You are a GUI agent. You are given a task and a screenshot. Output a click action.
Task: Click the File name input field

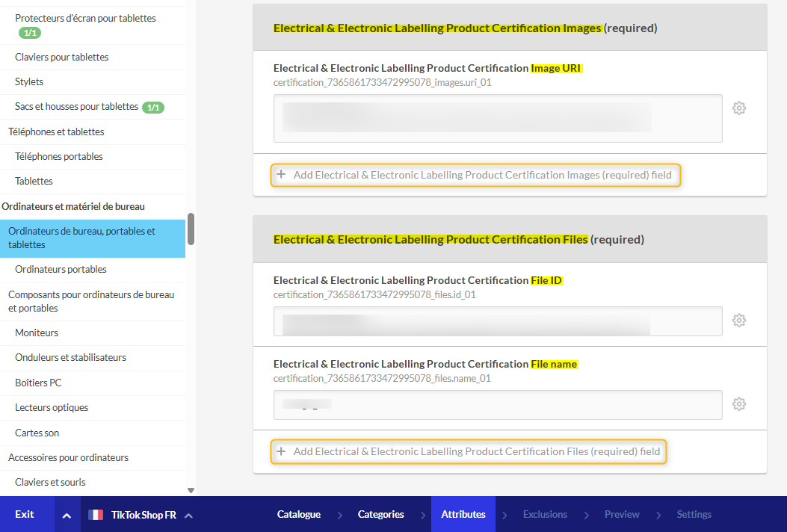click(497, 405)
